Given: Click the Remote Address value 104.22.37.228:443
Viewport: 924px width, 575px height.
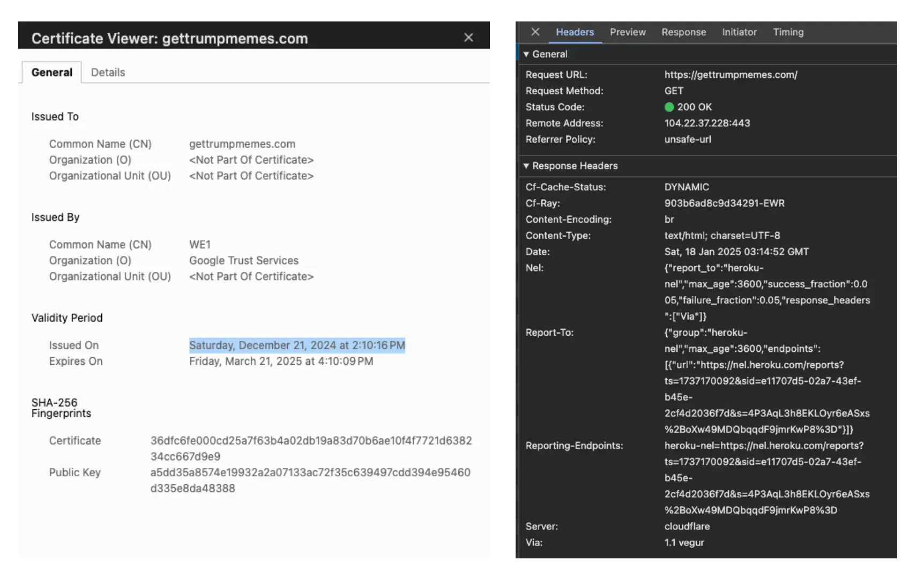Looking at the screenshot, I should pos(707,123).
